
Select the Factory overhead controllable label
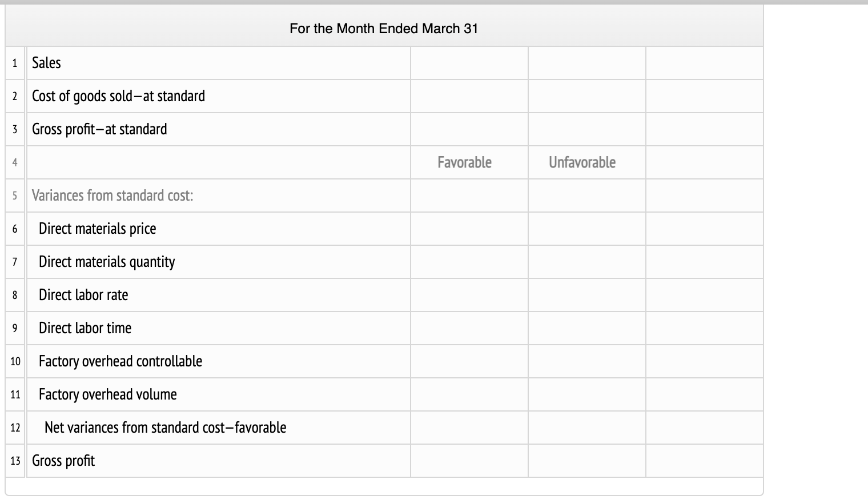tap(120, 361)
